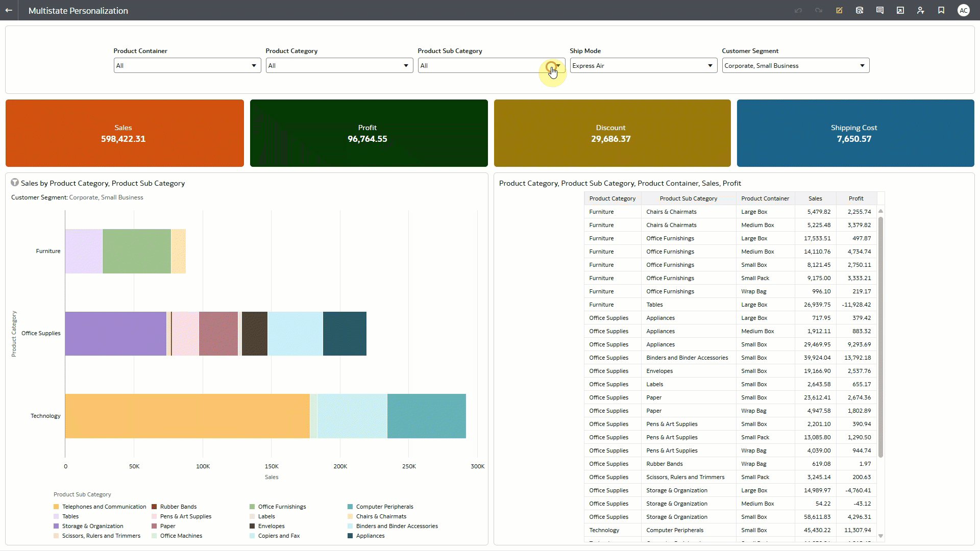The width and height of the screenshot is (980, 551).
Task: Toggle Tables legend item in chart
Action: pyautogui.click(x=70, y=516)
